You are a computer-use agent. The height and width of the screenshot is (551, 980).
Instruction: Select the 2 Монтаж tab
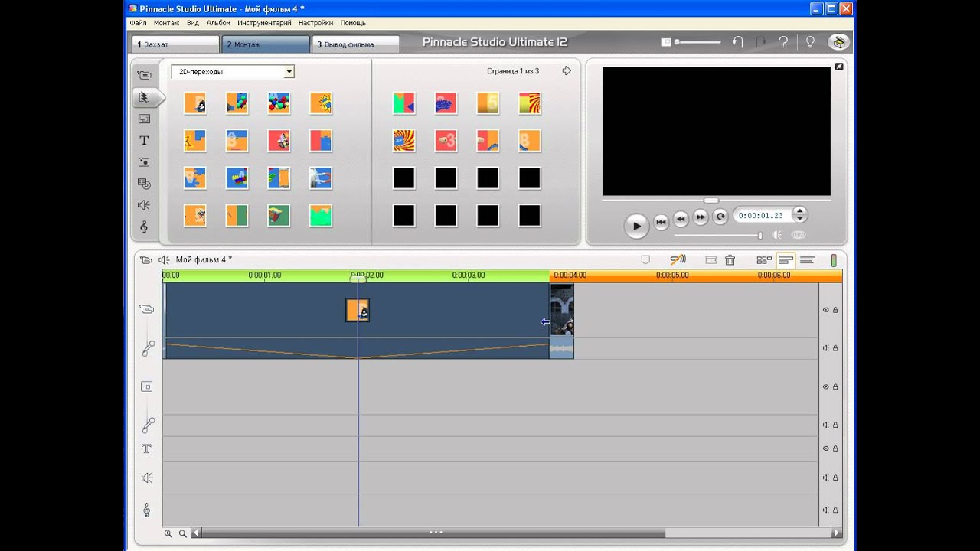click(x=266, y=44)
